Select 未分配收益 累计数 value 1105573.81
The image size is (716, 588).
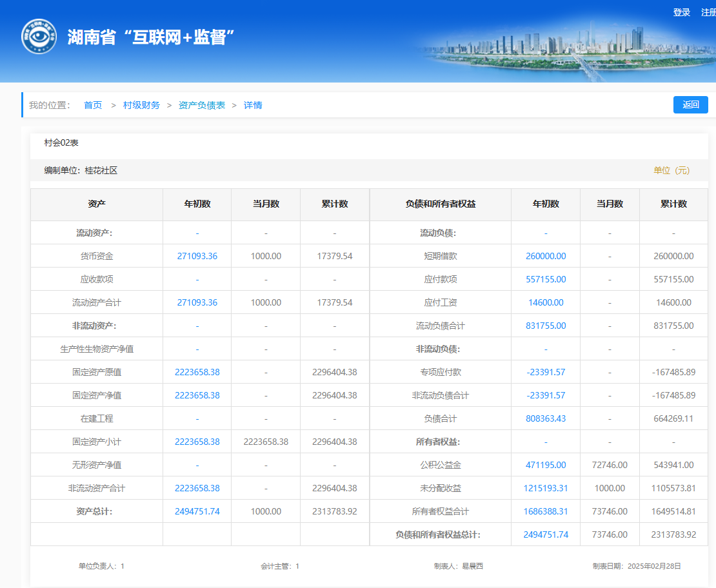[x=673, y=488]
